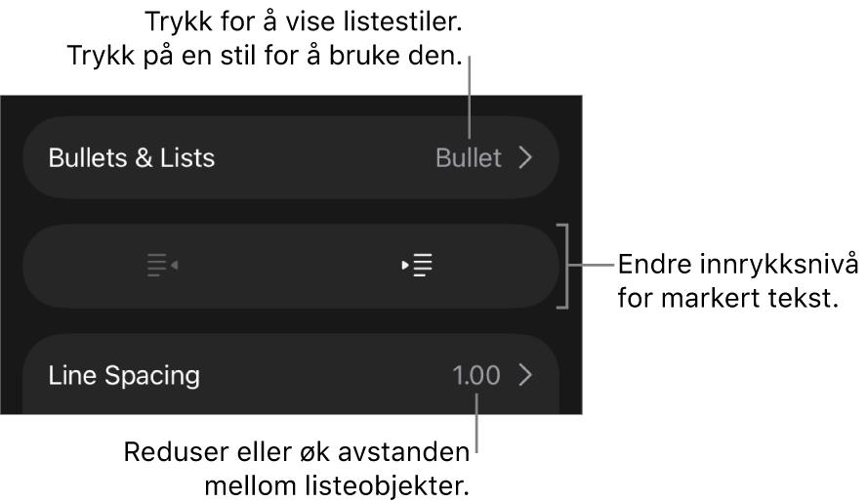Open the Bullets & Lists menu row
This screenshot has width=868, height=503.
click(x=290, y=158)
